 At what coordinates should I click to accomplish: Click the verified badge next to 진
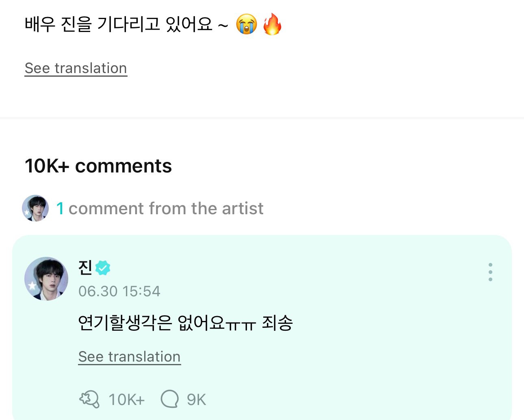(103, 268)
